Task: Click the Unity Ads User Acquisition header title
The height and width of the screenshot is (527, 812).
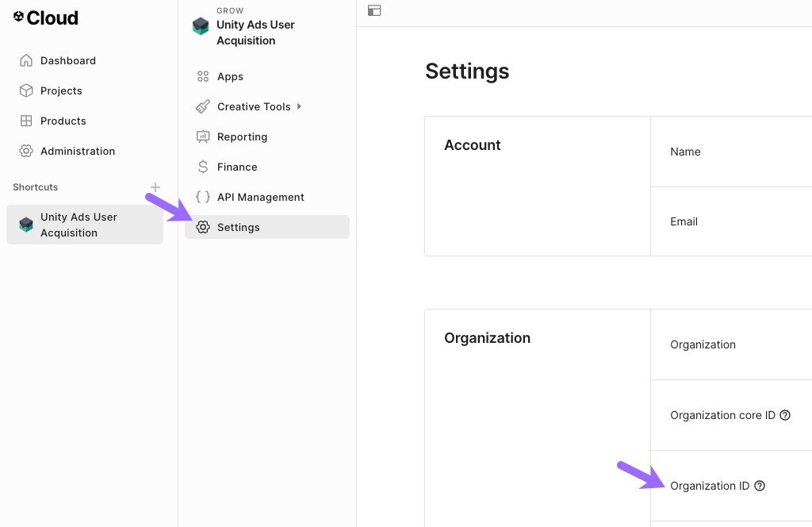Action: click(x=255, y=33)
